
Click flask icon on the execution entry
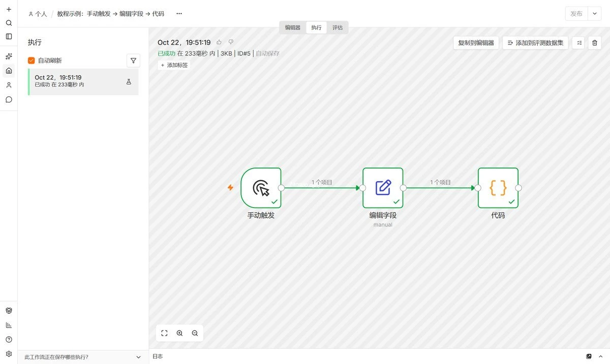point(129,82)
